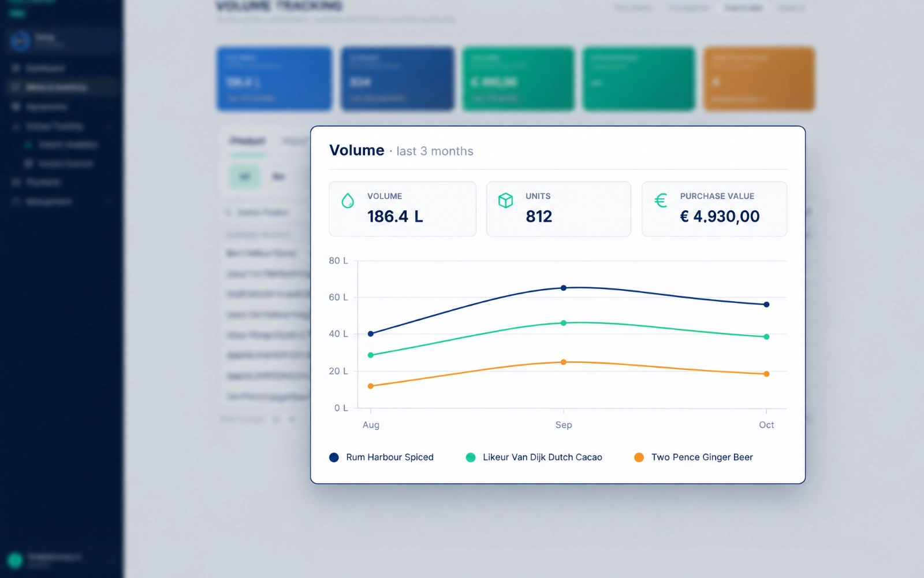This screenshot has height=578, width=924.
Task: Click the euro icon in Purchase Value card
Action: tap(661, 201)
